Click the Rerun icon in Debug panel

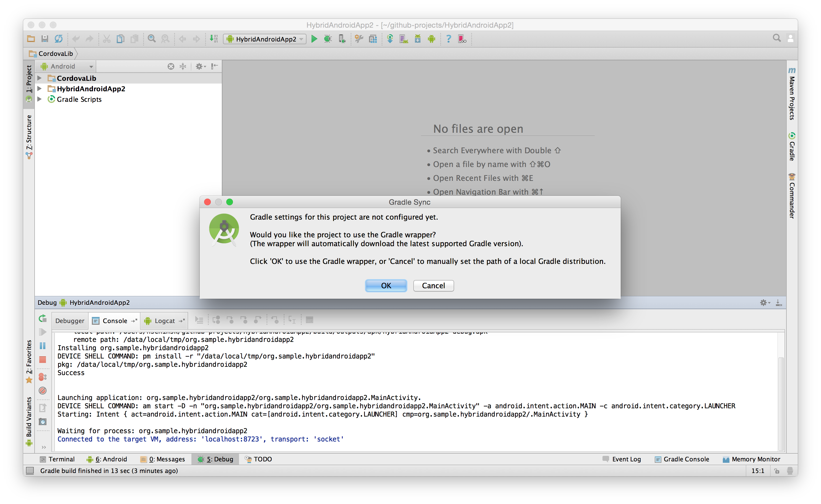43,318
